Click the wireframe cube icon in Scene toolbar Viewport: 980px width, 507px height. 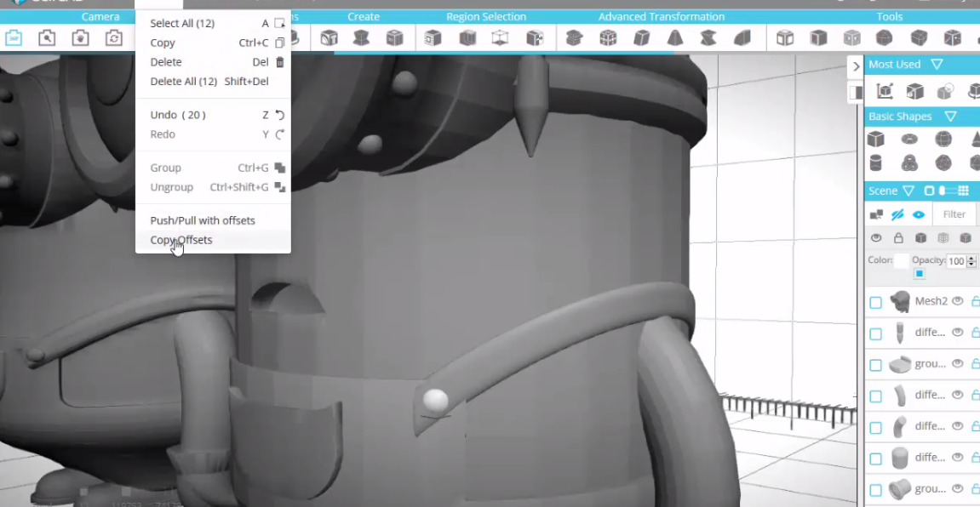[943, 238]
